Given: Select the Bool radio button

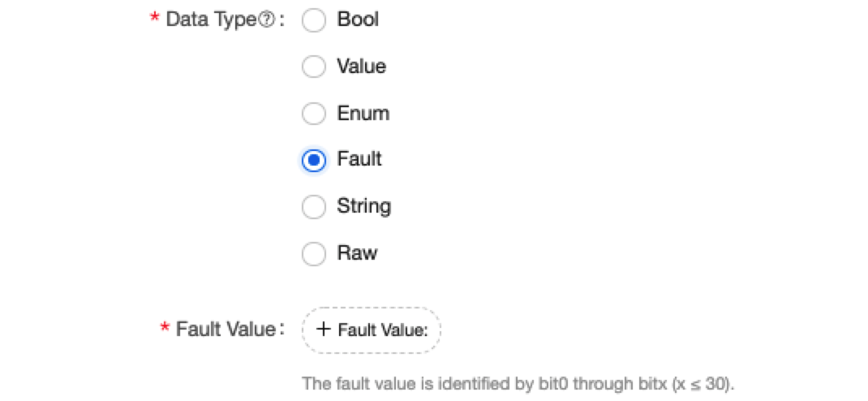Looking at the screenshot, I should (313, 20).
